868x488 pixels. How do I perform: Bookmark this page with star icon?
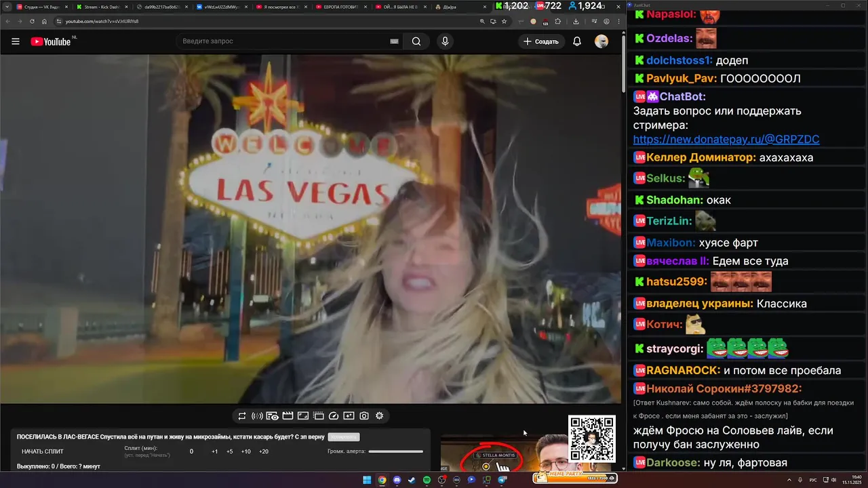click(x=504, y=21)
